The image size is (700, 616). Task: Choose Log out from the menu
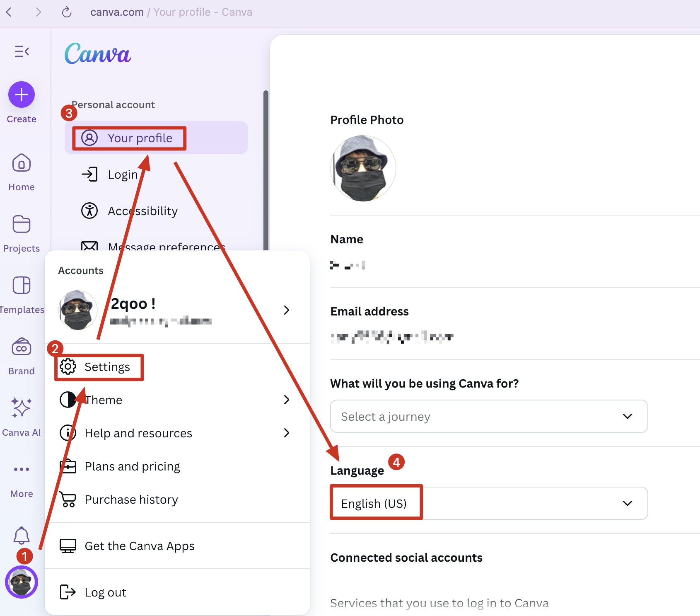(x=105, y=592)
